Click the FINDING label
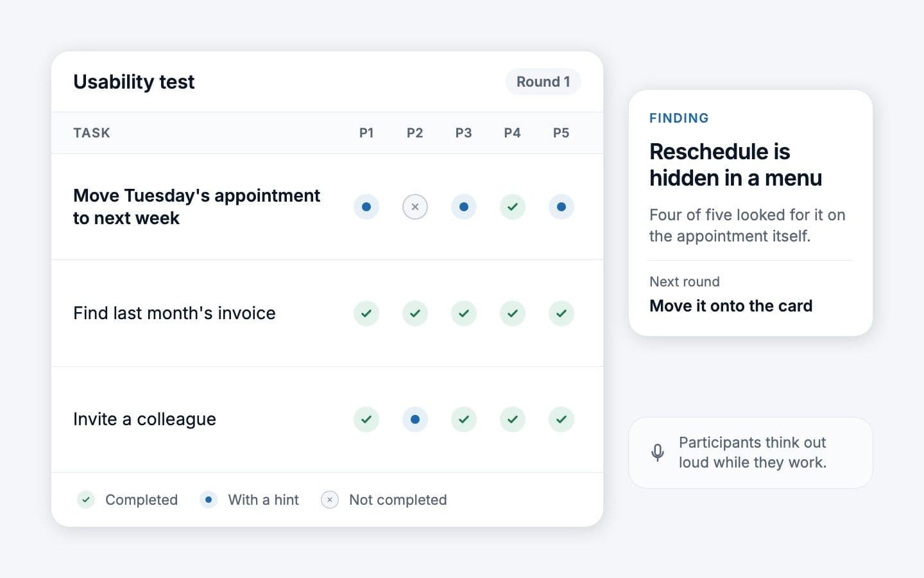Image resolution: width=924 pixels, height=578 pixels. 679,118
